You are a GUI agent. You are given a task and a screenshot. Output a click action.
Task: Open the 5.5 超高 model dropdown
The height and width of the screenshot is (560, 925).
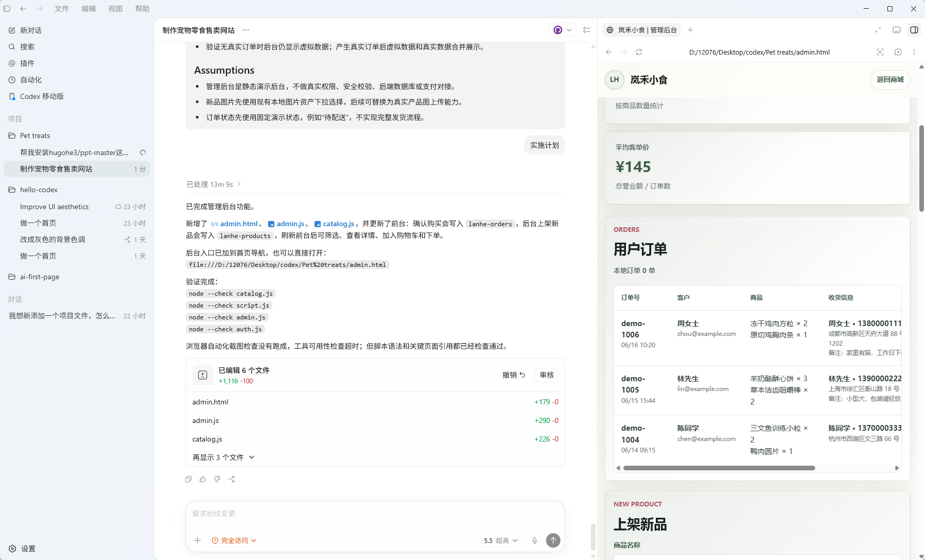(501, 540)
